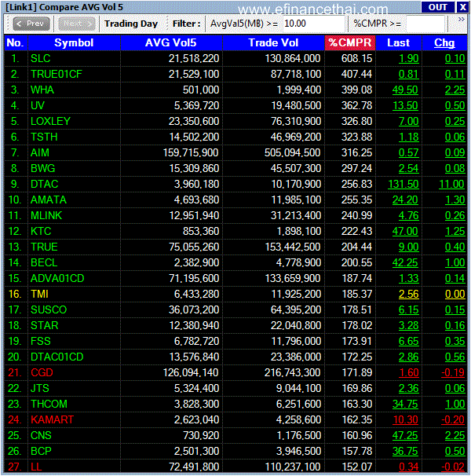Select symbol MLINK
The image size is (471, 476).
coord(46,215)
